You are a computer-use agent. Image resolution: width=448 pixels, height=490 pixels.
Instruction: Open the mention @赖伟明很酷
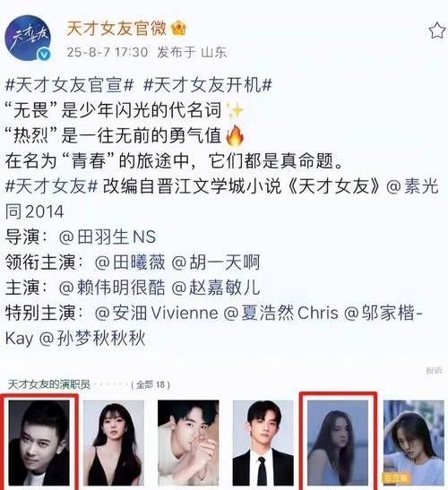tap(112, 288)
